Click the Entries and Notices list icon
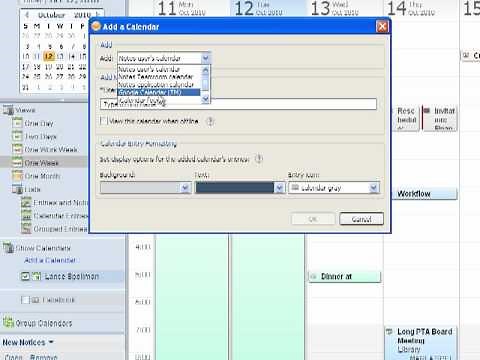 (x=26, y=202)
